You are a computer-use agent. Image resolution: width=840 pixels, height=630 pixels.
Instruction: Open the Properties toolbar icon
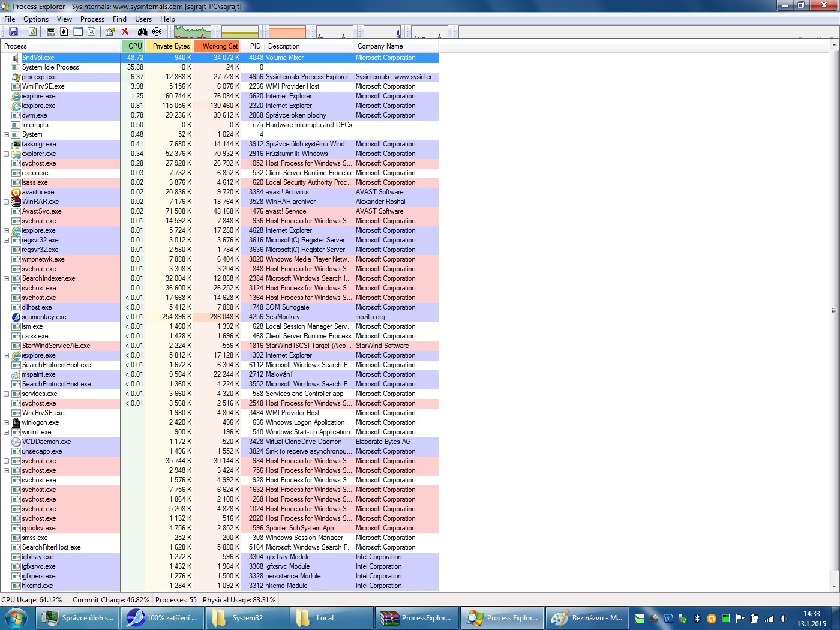(x=110, y=32)
